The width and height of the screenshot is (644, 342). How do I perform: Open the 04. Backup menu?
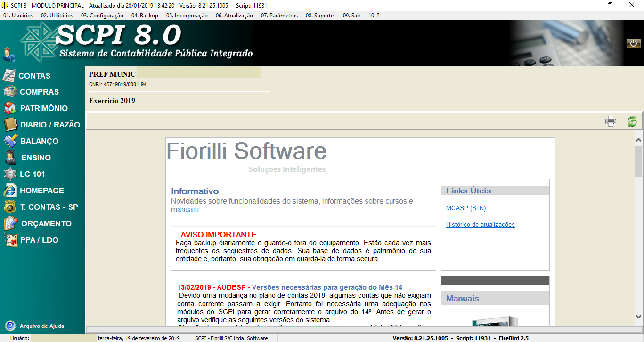145,16
